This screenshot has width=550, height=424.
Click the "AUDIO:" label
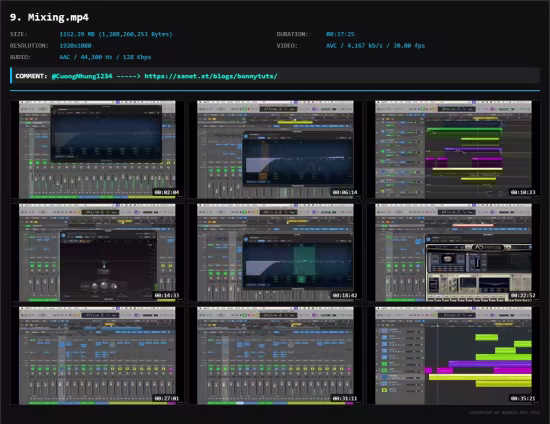click(x=20, y=57)
